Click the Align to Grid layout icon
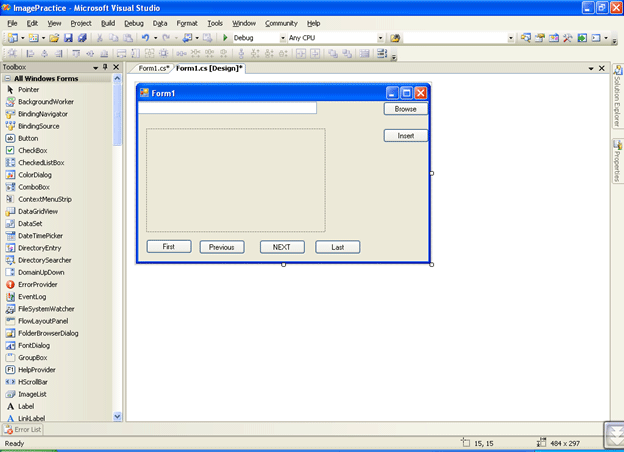Image resolution: width=624 pixels, height=452 pixels. pyautogui.click(x=12, y=53)
